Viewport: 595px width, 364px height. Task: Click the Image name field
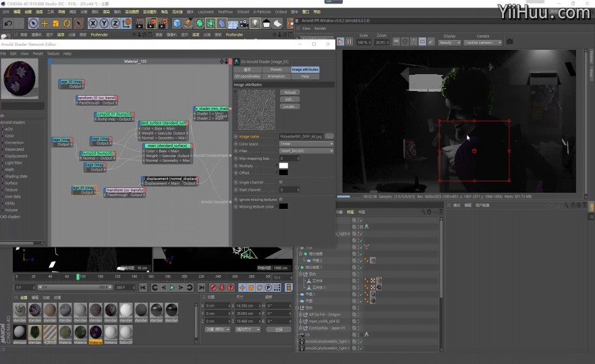(x=302, y=136)
